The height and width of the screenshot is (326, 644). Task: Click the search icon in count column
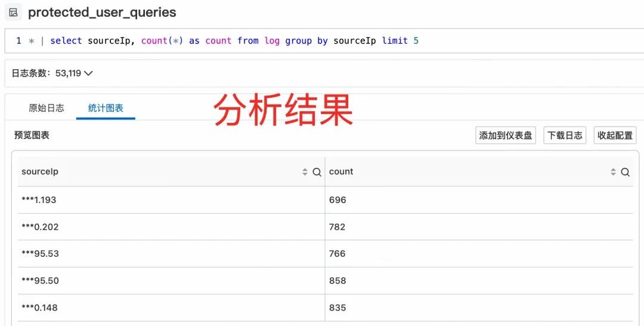point(625,172)
